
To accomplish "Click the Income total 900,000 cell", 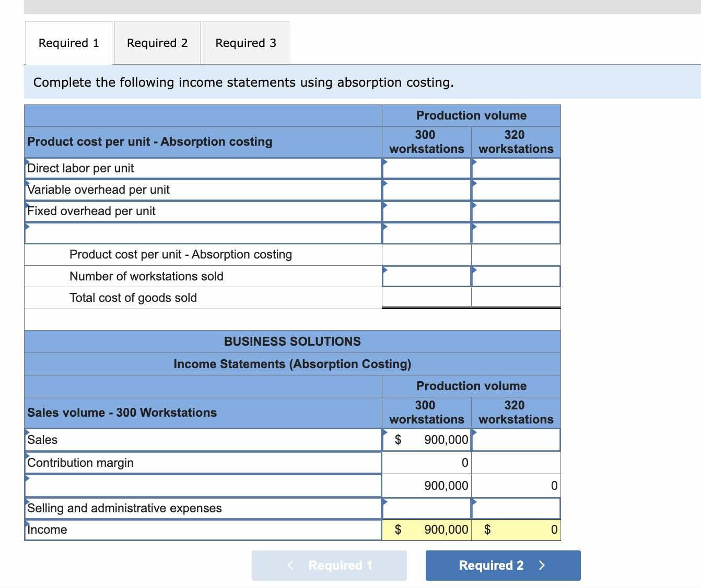I will (427, 530).
